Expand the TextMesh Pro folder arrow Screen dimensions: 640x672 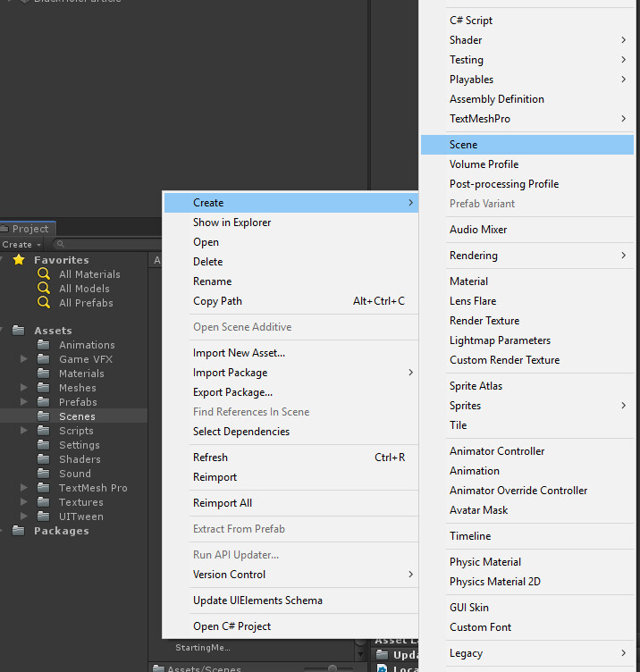click(24, 487)
